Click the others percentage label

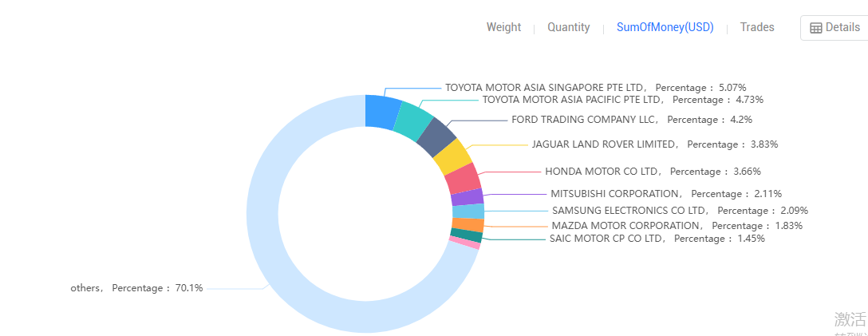[136, 288]
